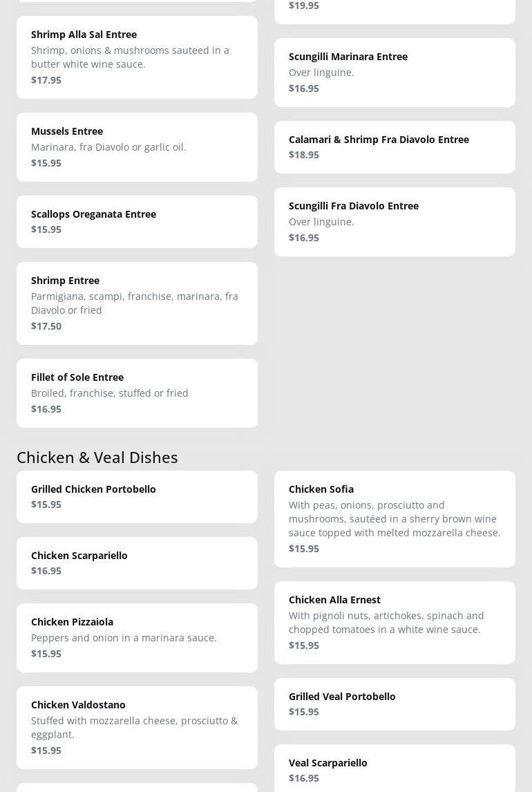Select Shrimp Alla Sal Entree item
The width and height of the screenshot is (532, 792).
coord(137,57)
